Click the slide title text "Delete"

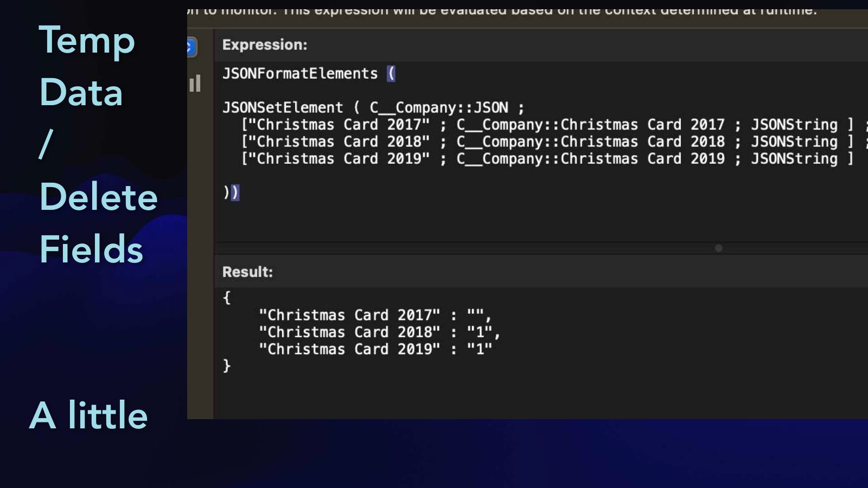99,197
